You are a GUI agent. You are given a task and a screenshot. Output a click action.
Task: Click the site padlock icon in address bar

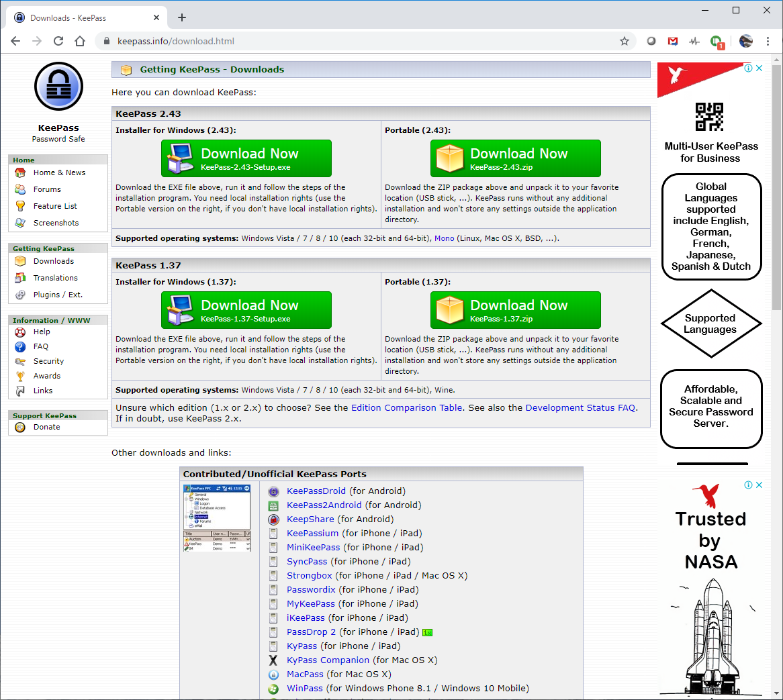pyautogui.click(x=106, y=41)
